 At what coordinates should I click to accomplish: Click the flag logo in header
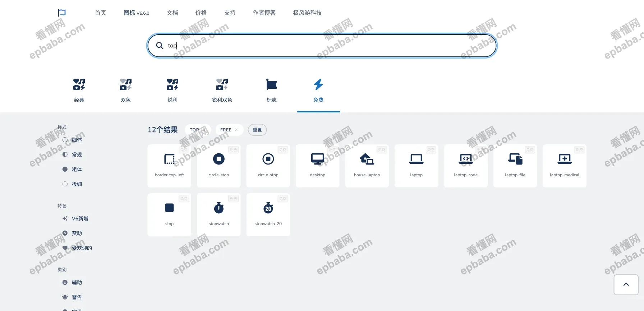click(62, 13)
